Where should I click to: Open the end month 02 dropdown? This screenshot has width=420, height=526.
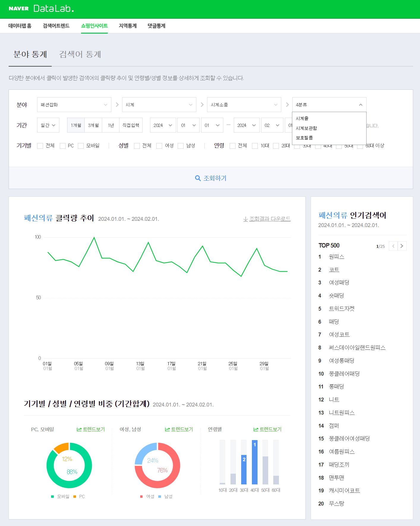coord(272,125)
